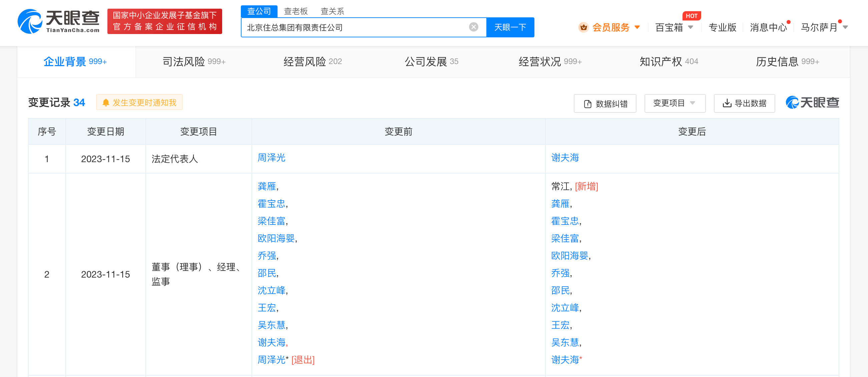The height and width of the screenshot is (377, 868).
Task: Click the 变更记录 34 heading
Action: (x=57, y=102)
